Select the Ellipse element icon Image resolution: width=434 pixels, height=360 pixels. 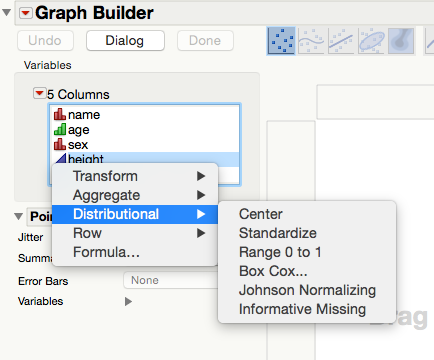pos(371,41)
